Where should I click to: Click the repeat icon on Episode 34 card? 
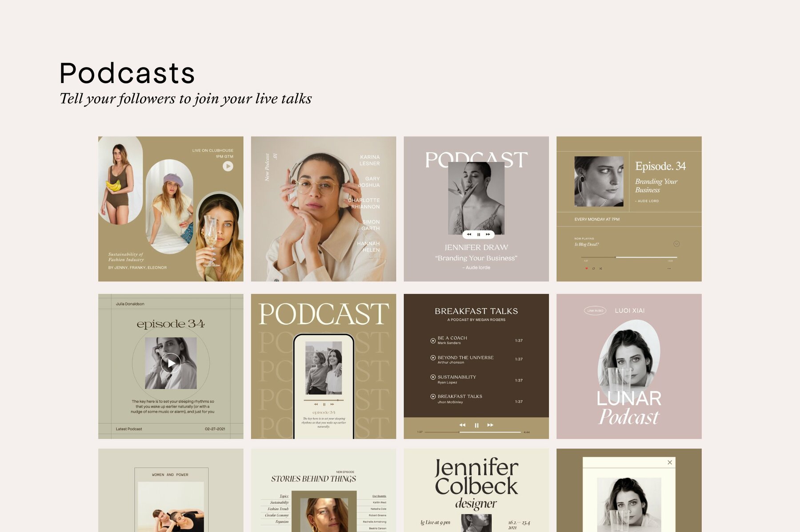[593, 268]
